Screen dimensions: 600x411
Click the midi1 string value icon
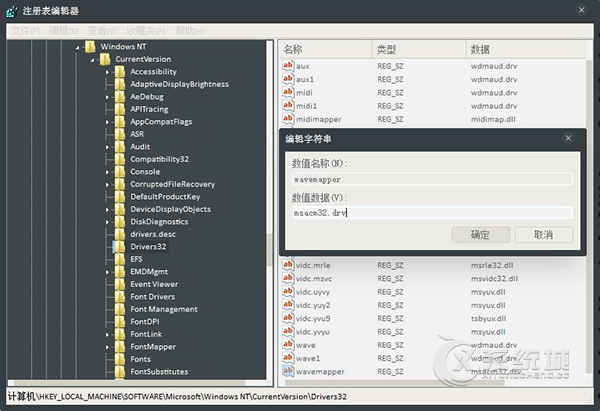click(288, 105)
